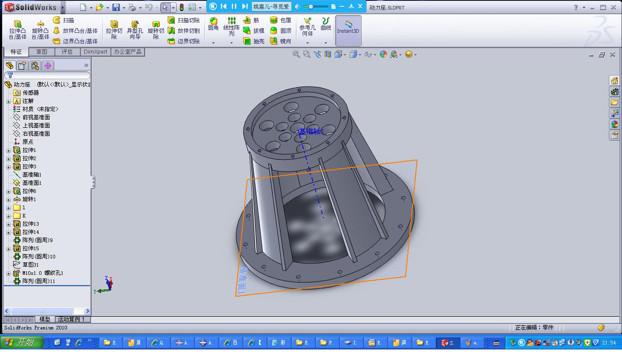Switch to the 草图 sketch tab
The width and height of the screenshot is (622, 364).
[x=41, y=52]
